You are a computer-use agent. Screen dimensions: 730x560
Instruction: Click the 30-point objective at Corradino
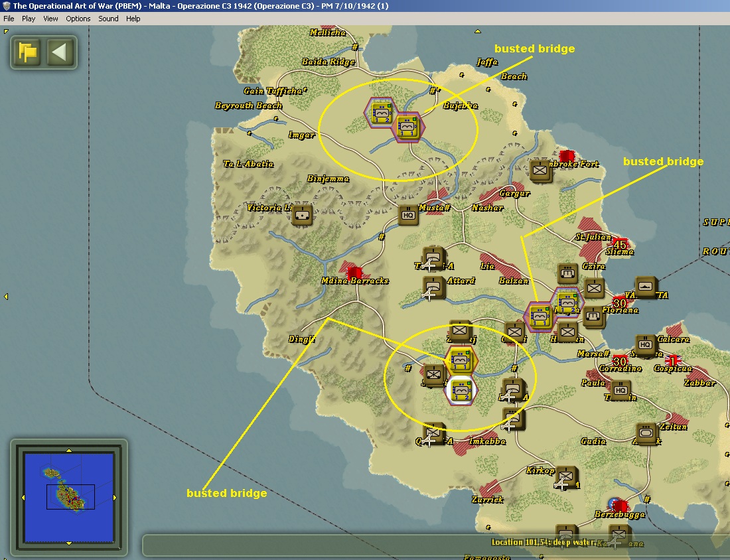click(x=620, y=361)
